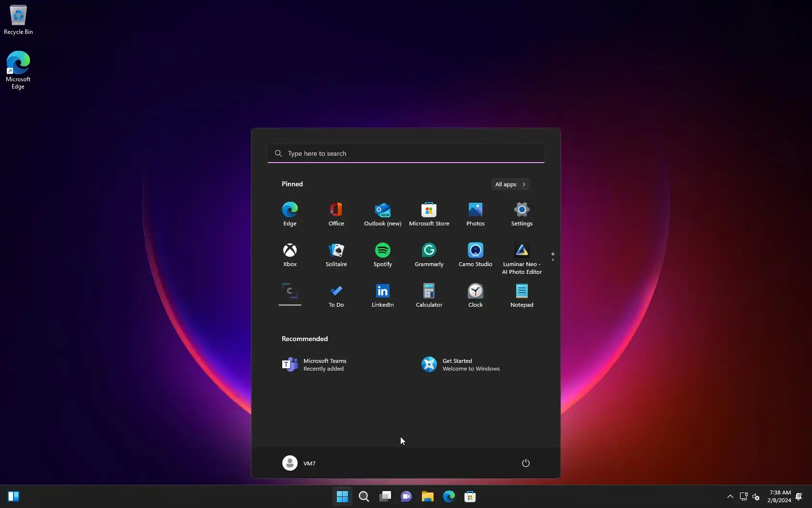Click the Start button on the taskbar
This screenshot has height=508, width=812.
343,496
